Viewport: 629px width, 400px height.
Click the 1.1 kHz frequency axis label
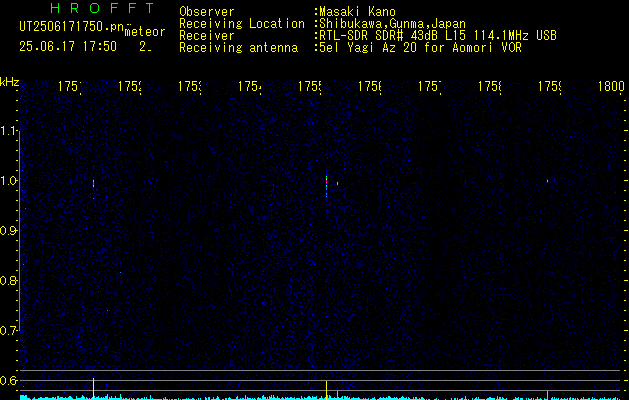tap(8, 131)
